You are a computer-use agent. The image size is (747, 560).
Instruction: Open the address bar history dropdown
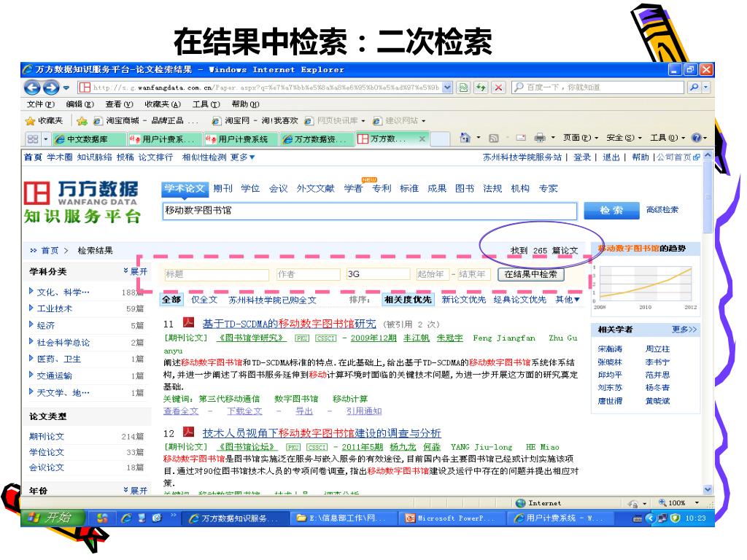447,87
